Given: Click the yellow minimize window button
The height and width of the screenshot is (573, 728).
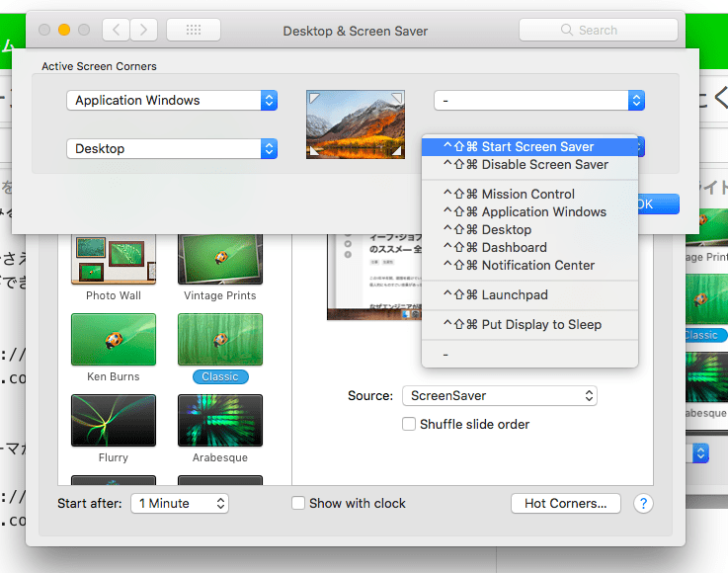Looking at the screenshot, I should (x=64, y=30).
